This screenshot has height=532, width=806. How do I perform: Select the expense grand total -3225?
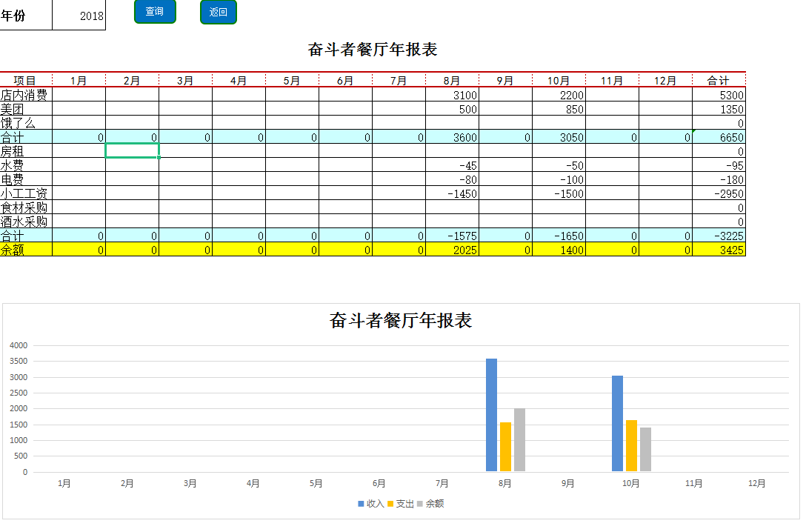719,236
